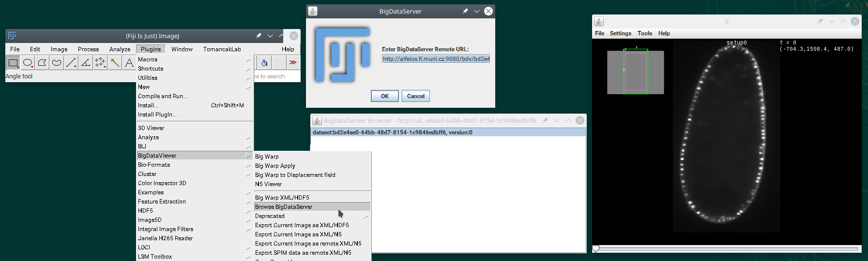Open the Window menu in ImageJ
The width and height of the screenshot is (868, 261).
tap(182, 49)
